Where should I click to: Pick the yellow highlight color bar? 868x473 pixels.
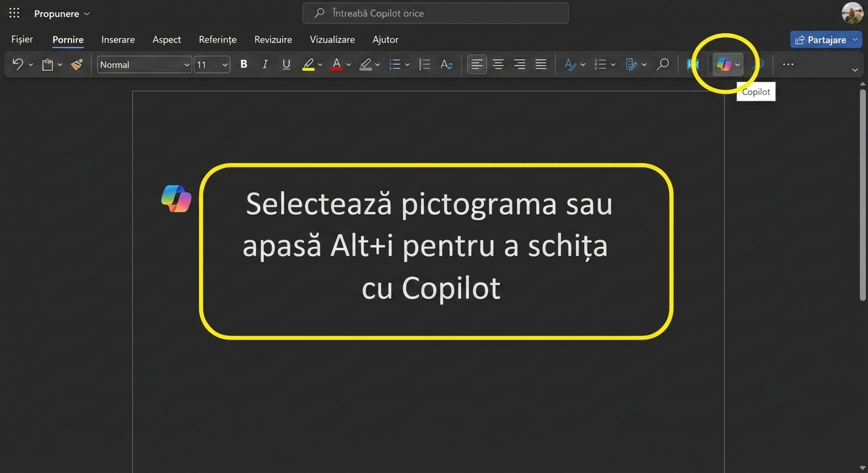(308, 70)
